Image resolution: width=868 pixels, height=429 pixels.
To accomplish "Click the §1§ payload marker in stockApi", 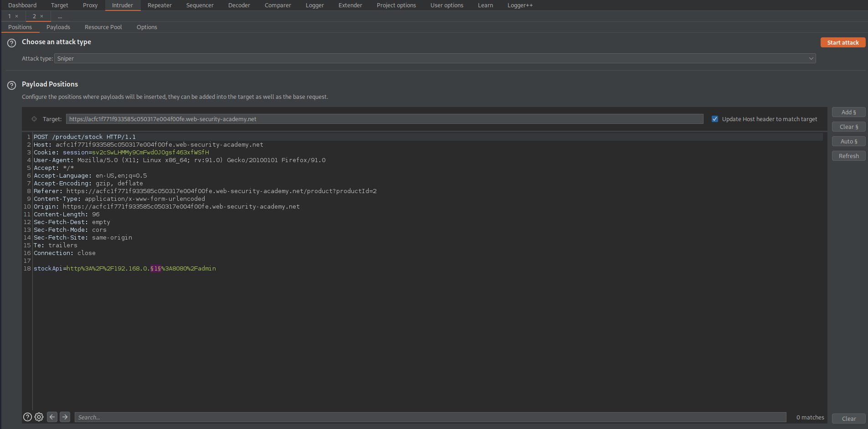I will click(x=155, y=269).
